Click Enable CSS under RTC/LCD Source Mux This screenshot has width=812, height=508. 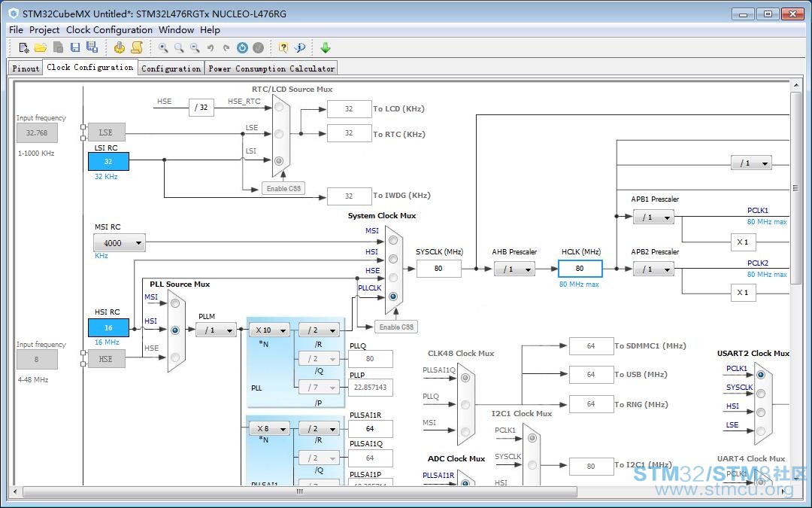(x=283, y=188)
